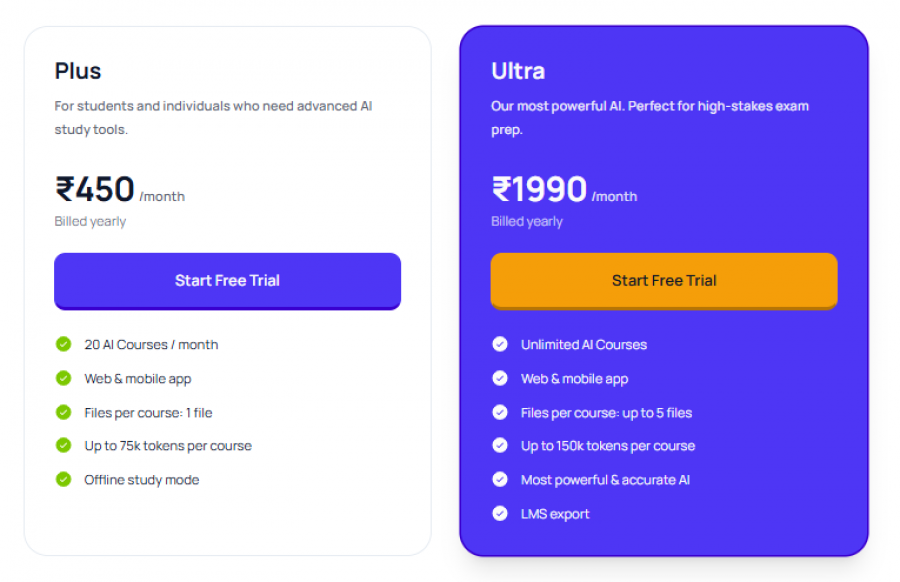Click "Billed yearly" under the ₹450 price

pos(90,221)
